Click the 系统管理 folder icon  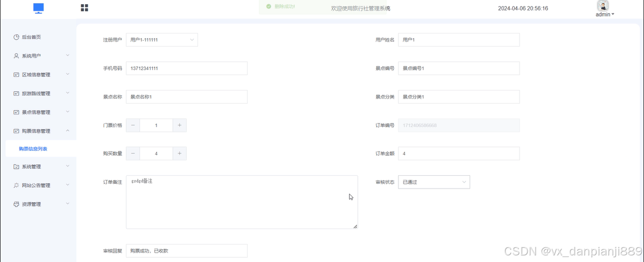coord(17,166)
